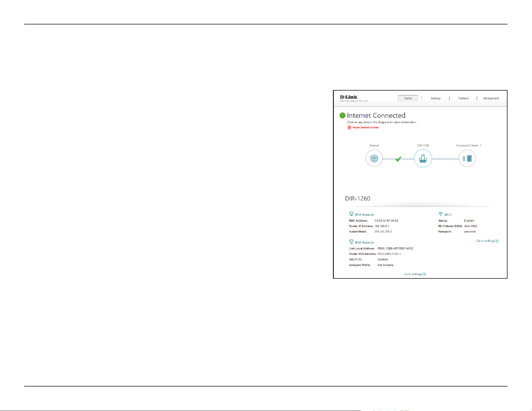532x411 pixels.
Task: Click the D-Link logo
Action: coord(349,97)
